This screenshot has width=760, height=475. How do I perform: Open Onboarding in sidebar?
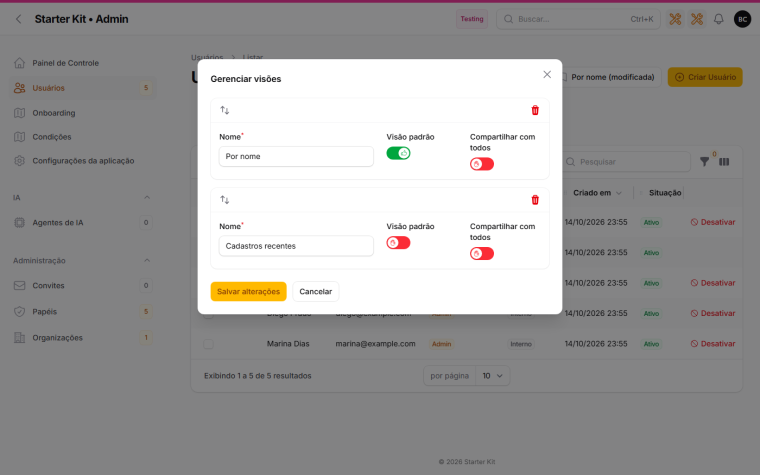pos(54,113)
